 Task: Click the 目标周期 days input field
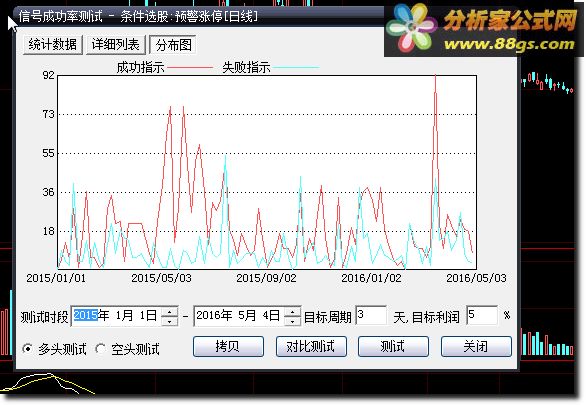371,316
